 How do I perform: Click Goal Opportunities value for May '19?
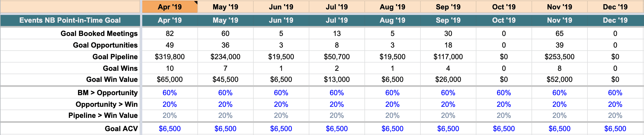click(225, 45)
